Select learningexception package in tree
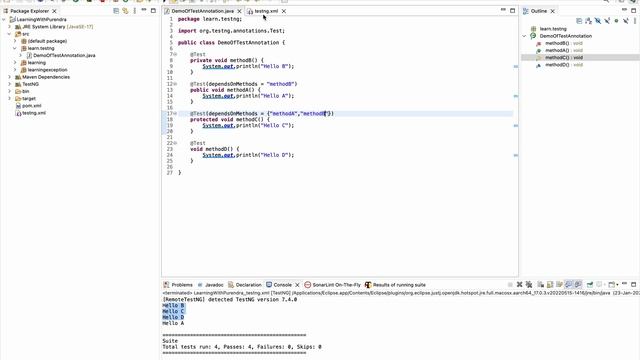640x360 pixels. click(x=47, y=70)
